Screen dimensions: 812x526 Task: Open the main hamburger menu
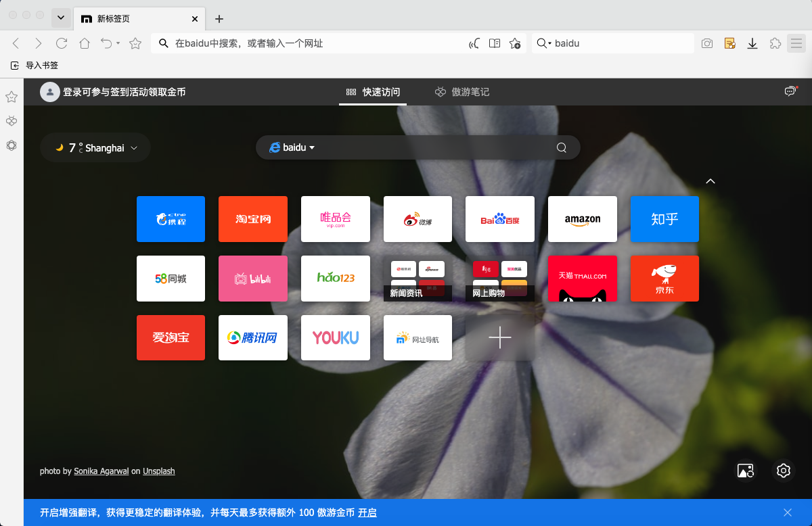796,43
